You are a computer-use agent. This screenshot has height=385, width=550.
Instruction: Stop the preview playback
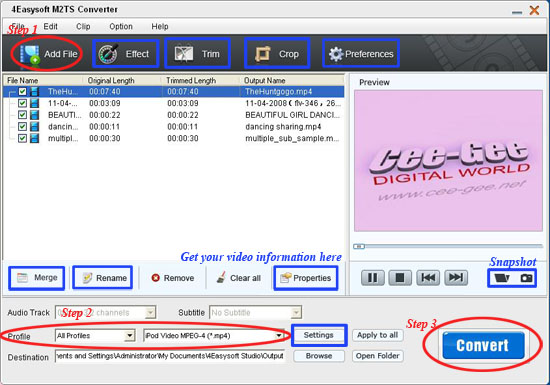pyautogui.click(x=400, y=278)
